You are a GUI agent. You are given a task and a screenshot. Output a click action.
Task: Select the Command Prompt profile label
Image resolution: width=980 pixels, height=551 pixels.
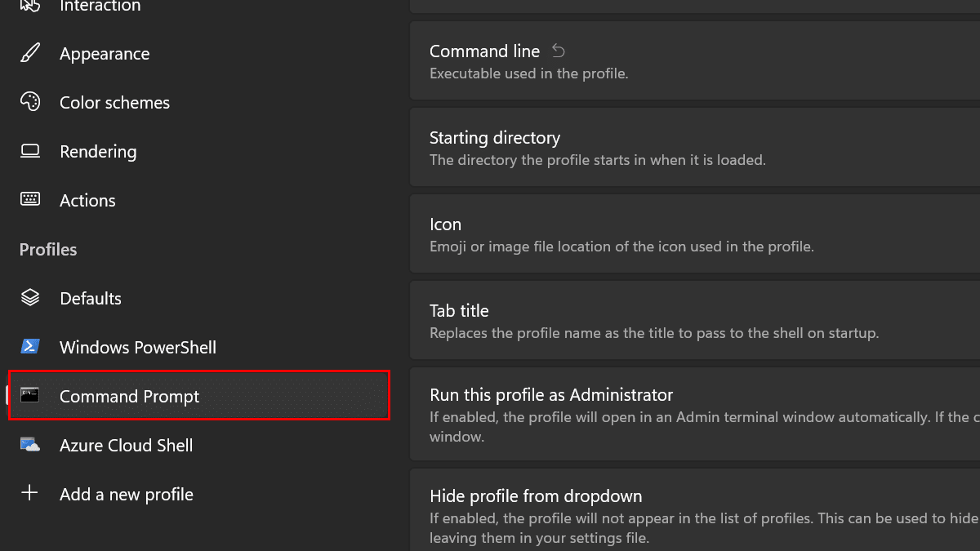click(x=129, y=397)
